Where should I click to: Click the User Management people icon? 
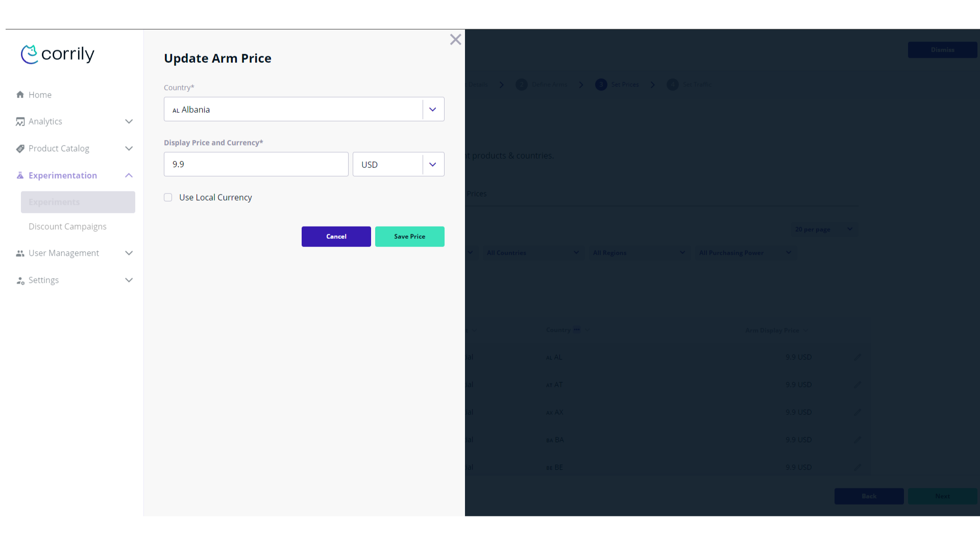pos(20,254)
